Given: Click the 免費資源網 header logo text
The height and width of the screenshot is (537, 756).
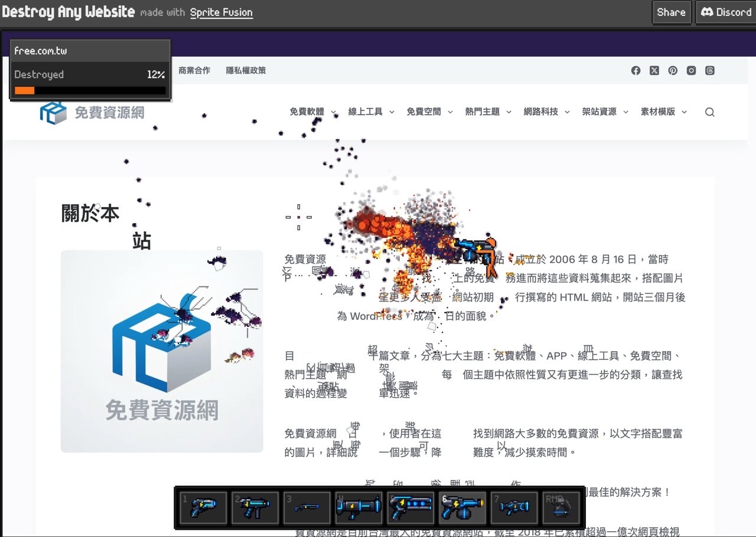Looking at the screenshot, I should pyautogui.click(x=109, y=112).
